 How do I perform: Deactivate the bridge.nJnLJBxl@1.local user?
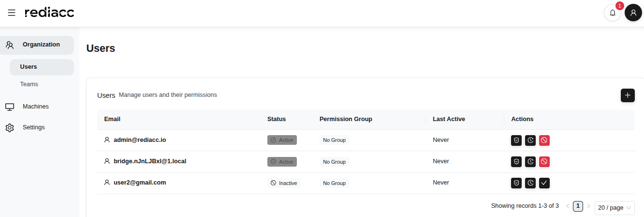tap(544, 161)
